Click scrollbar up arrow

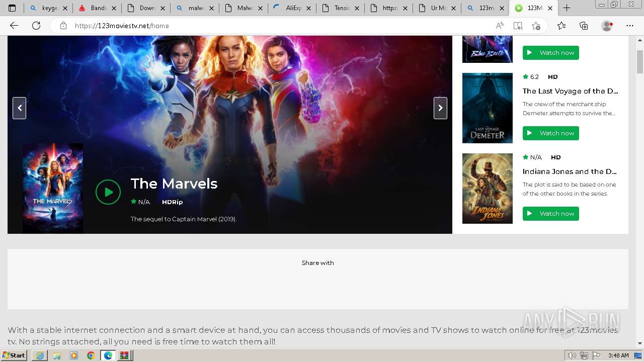640,39
